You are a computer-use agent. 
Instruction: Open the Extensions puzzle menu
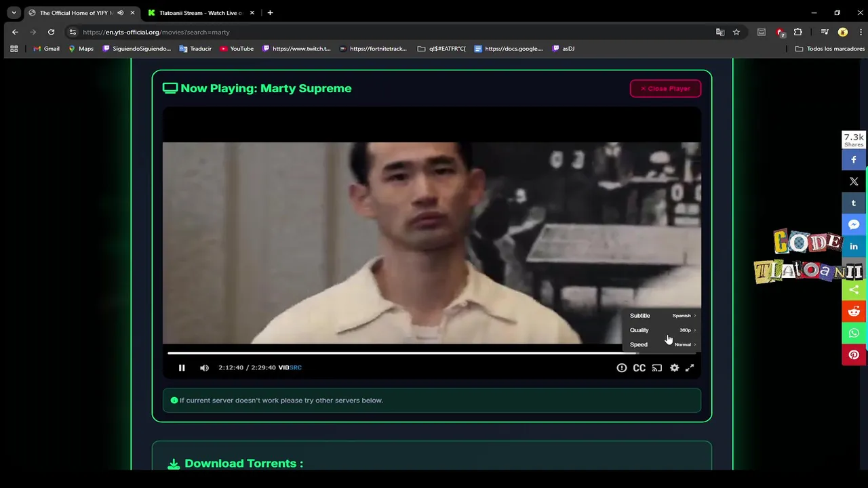798,32
